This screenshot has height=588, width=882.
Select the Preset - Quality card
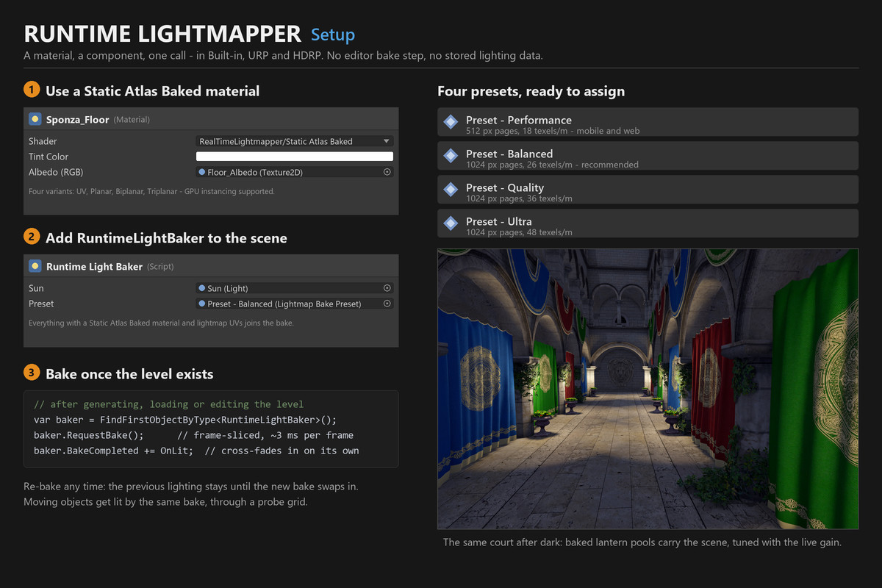[648, 190]
